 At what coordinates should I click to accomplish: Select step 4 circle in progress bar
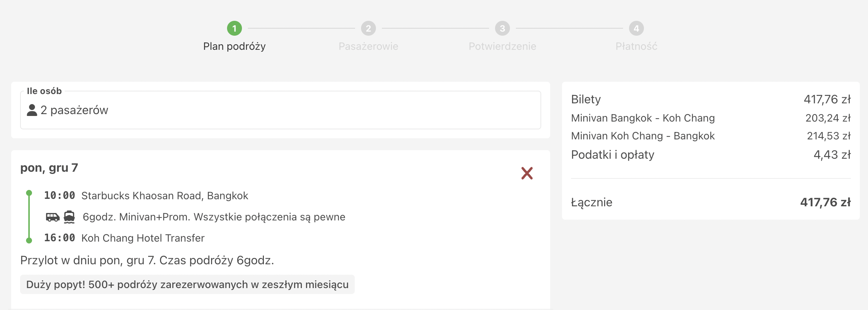click(x=636, y=28)
